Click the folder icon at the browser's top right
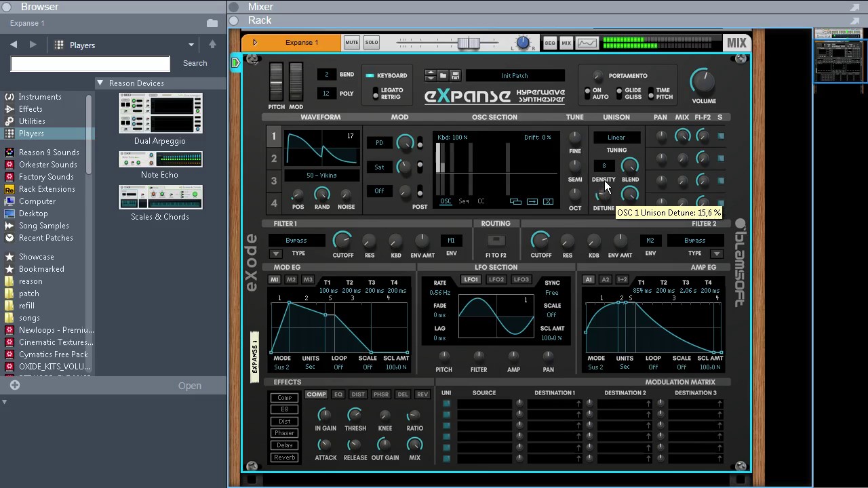Viewport: 868px width, 488px height. point(212,23)
